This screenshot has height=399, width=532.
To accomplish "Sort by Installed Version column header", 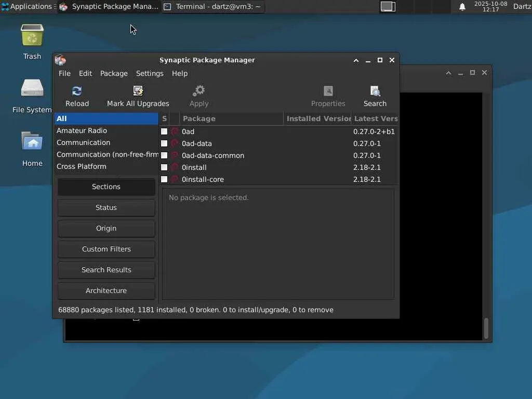I will (x=317, y=119).
